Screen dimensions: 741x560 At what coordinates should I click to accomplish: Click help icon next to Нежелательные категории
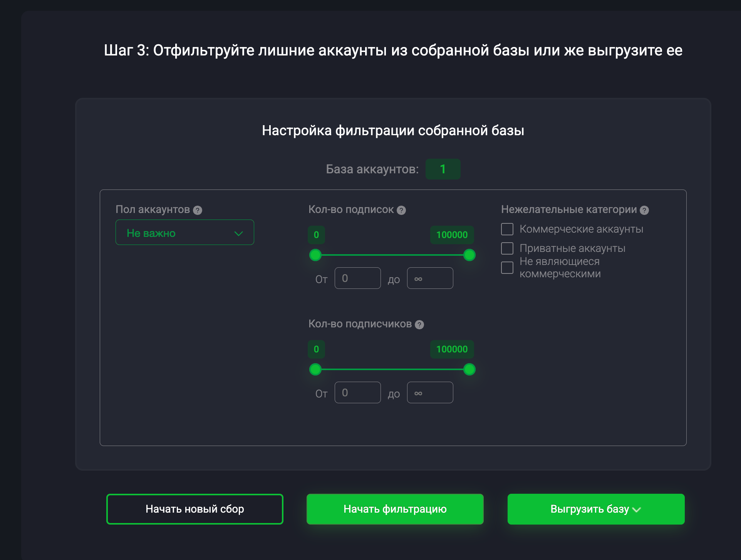(x=644, y=210)
